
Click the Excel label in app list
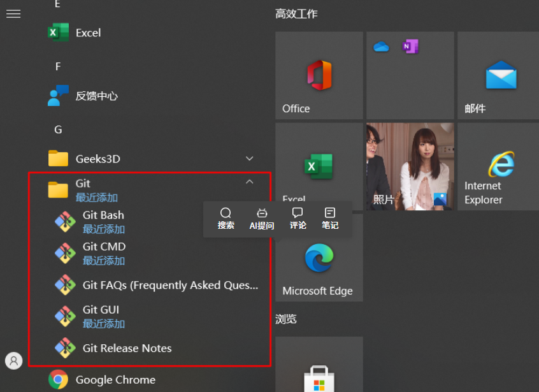[x=89, y=33]
